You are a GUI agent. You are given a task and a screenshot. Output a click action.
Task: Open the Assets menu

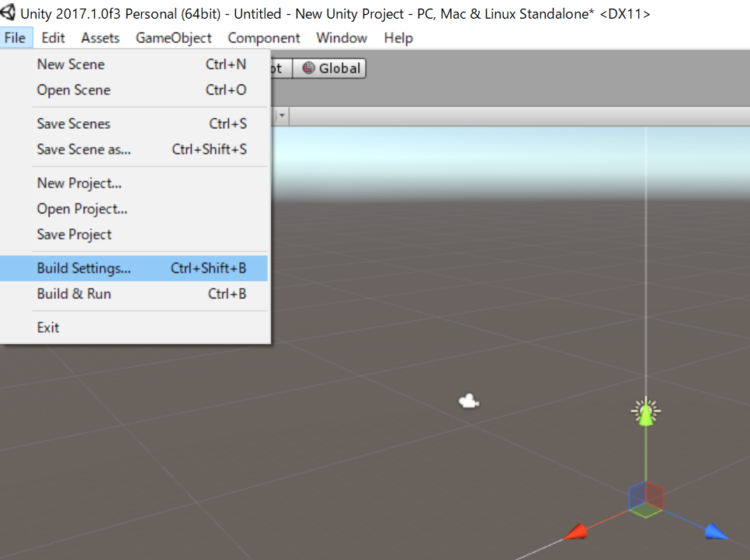[x=100, y=38]
